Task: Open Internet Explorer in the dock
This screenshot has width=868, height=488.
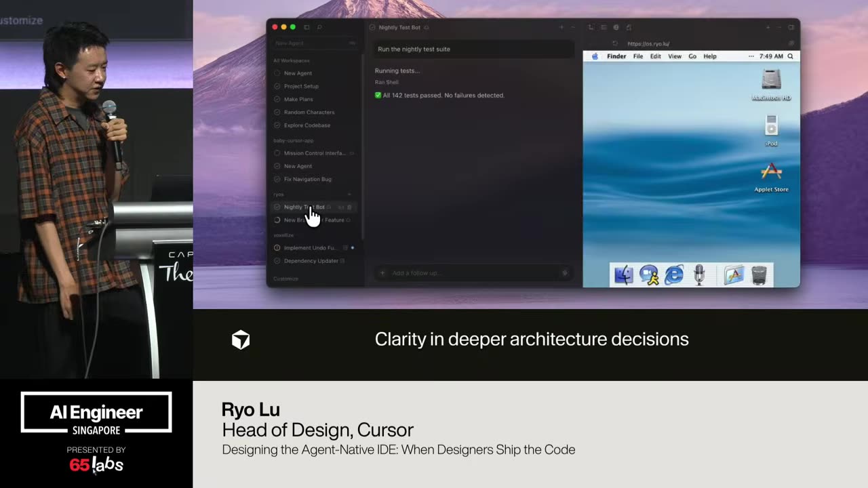Action: tap(674, 274)
